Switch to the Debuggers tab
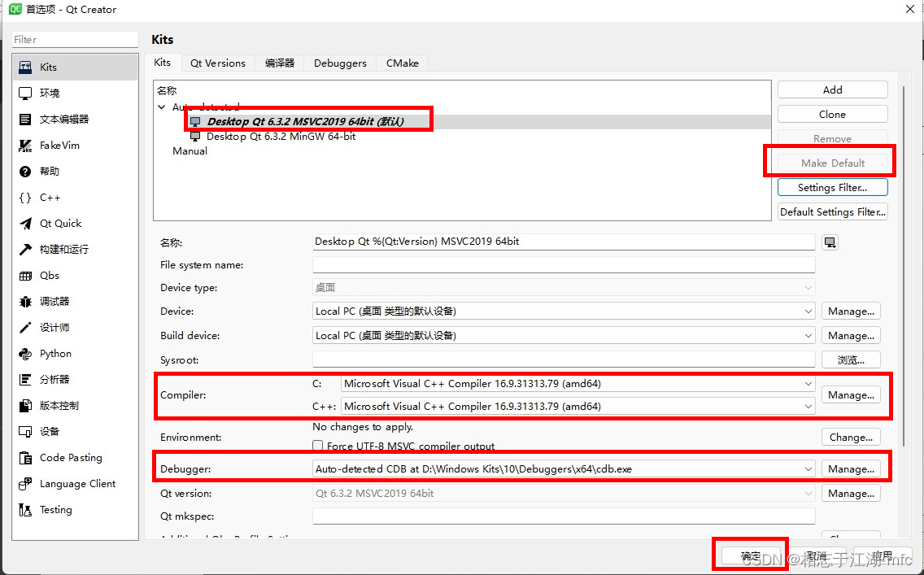 (x=340, y=63)
